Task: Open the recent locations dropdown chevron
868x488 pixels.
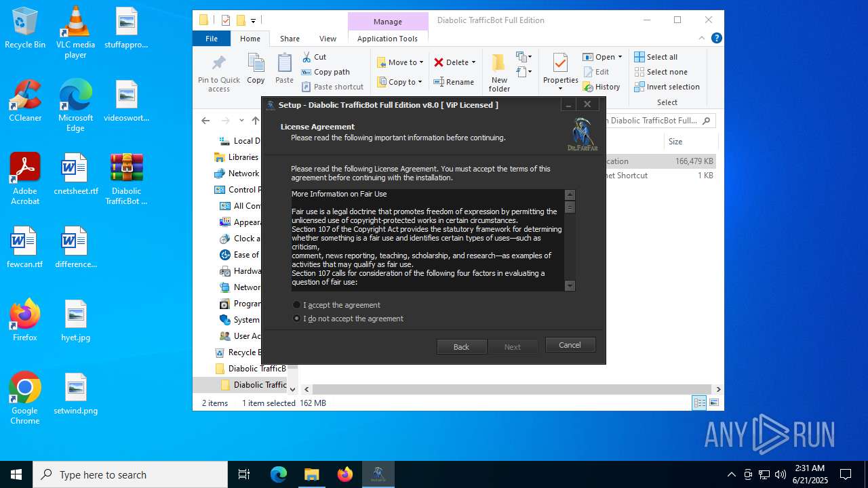Action: click(242, 121)
